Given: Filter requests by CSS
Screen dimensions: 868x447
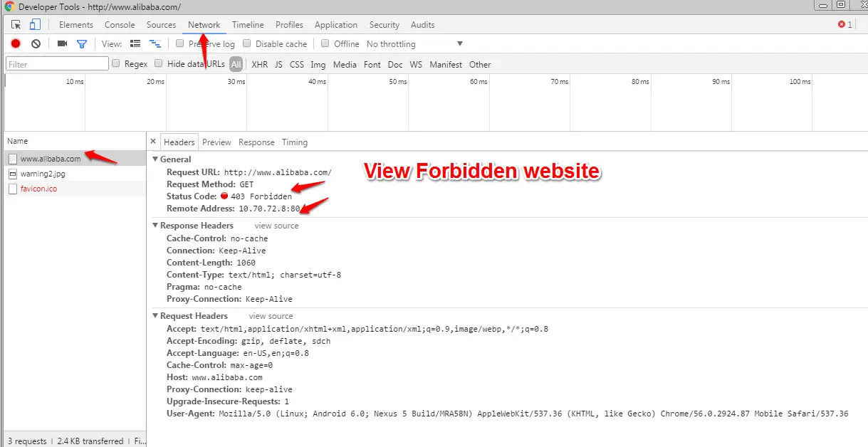Looking at the screenshot, I should pos(297,64).
